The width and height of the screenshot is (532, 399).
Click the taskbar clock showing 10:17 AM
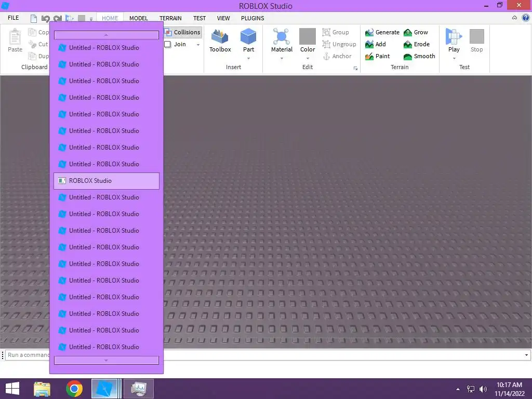(509, 385)
